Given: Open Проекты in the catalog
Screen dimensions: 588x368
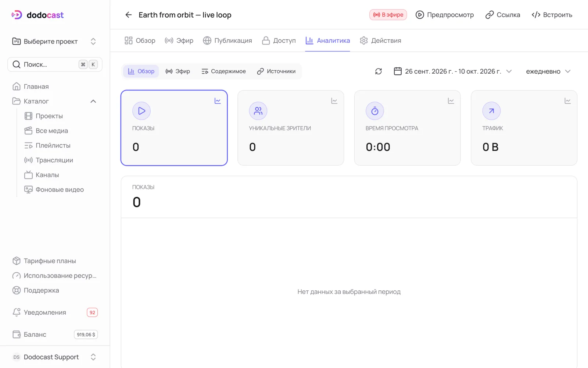Looking at the screenshot, I should coord(61,116).
